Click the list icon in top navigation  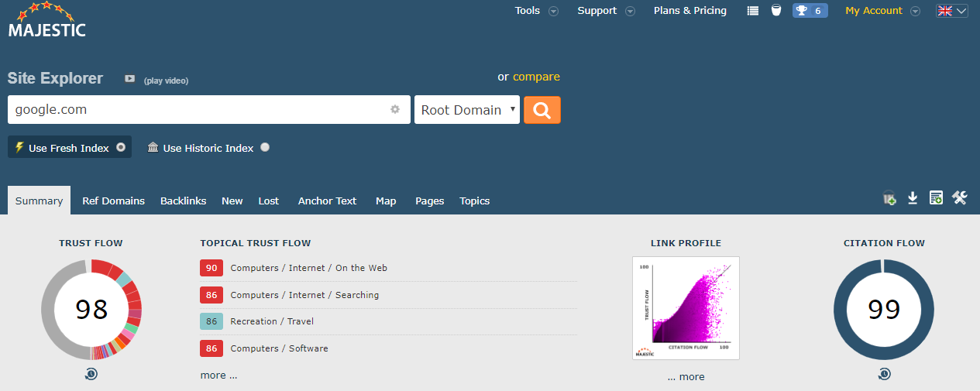[752, 11]
